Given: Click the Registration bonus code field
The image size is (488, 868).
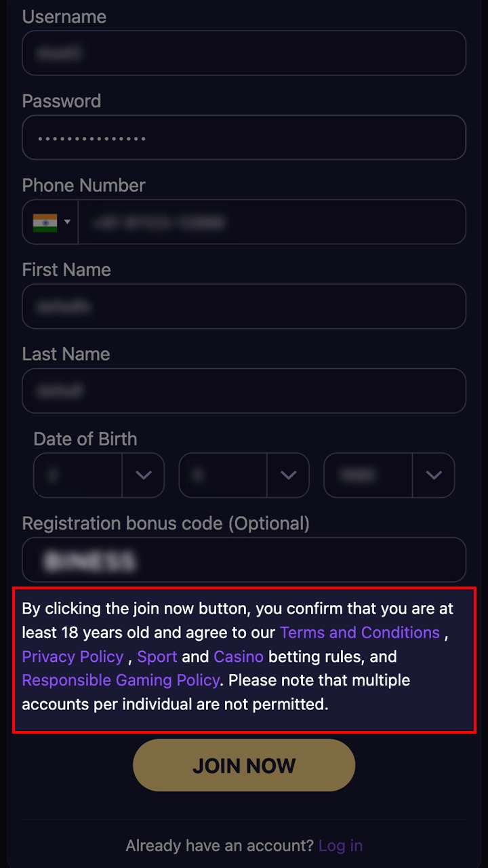Looking at the screenshot, I should 244,560.
